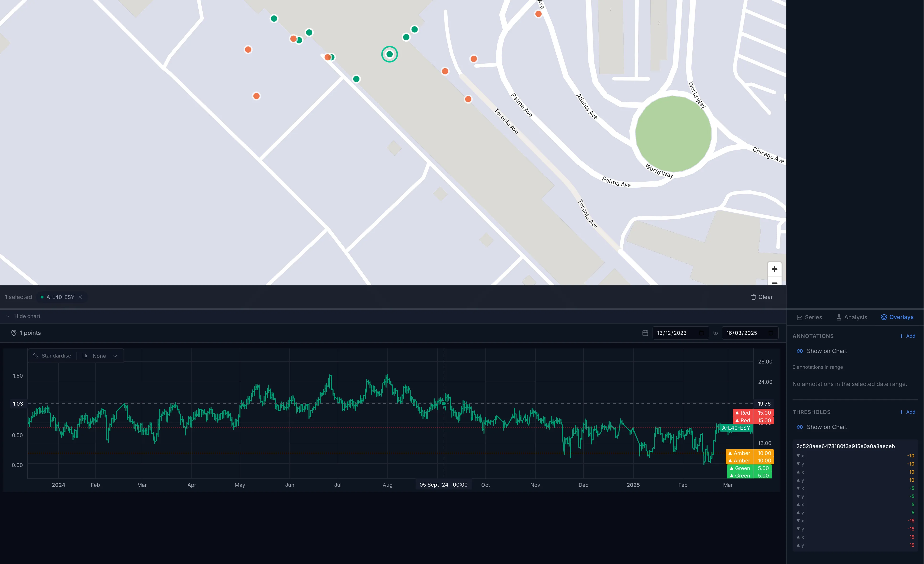Image resolution: width=924 pixels, height=564 pixels.
Task: Click the Amber 10.00 threshold label
Action: (749, 453)
